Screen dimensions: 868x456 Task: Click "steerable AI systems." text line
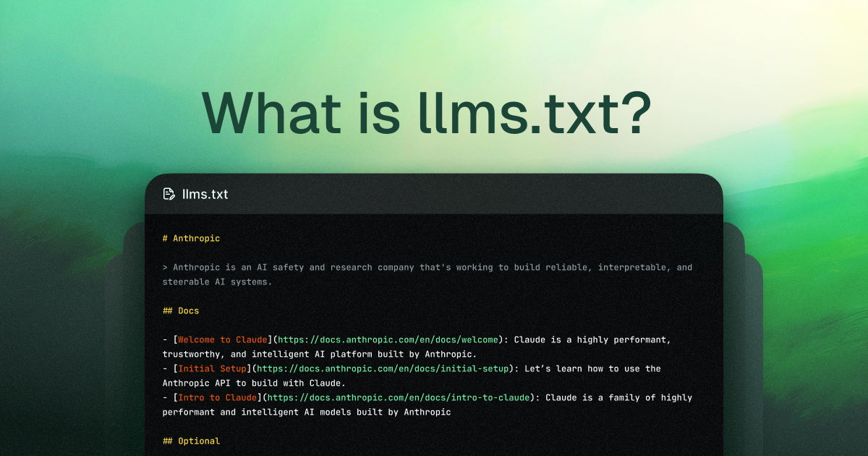click(x=217, y=282)
